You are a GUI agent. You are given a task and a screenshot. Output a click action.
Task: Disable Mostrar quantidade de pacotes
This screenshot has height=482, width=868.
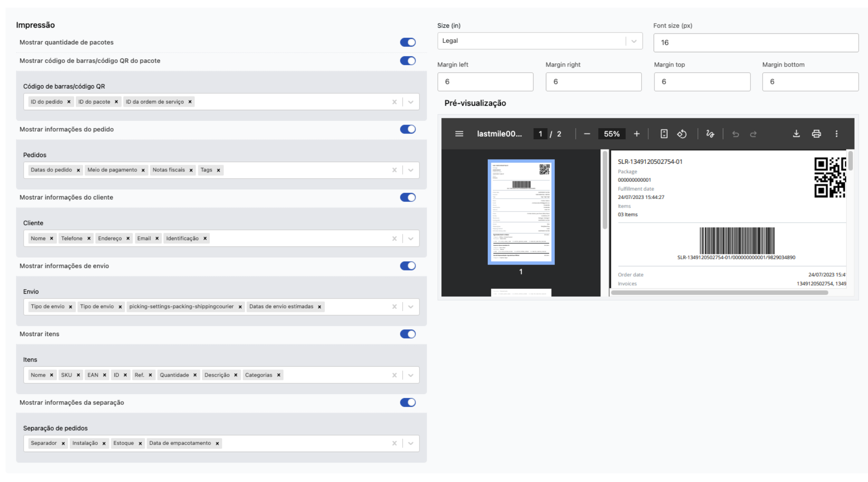pos(407,42)
